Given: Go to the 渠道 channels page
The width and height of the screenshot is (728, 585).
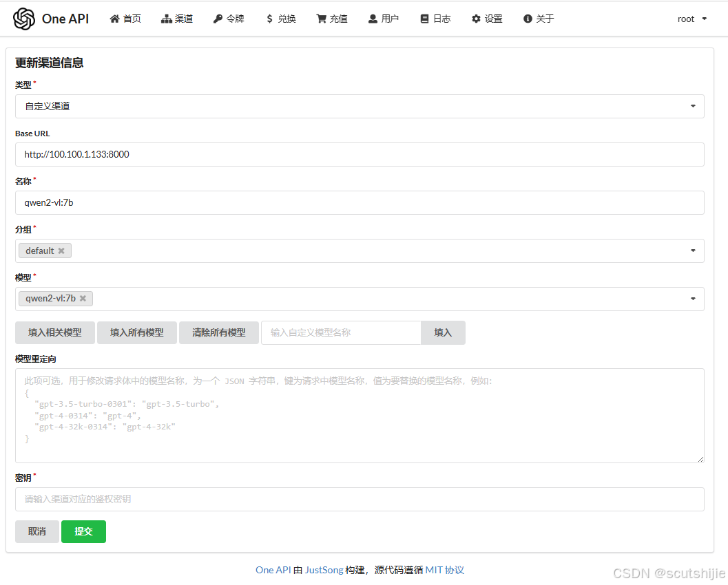Looking at the screenshot, I should 177,19.
